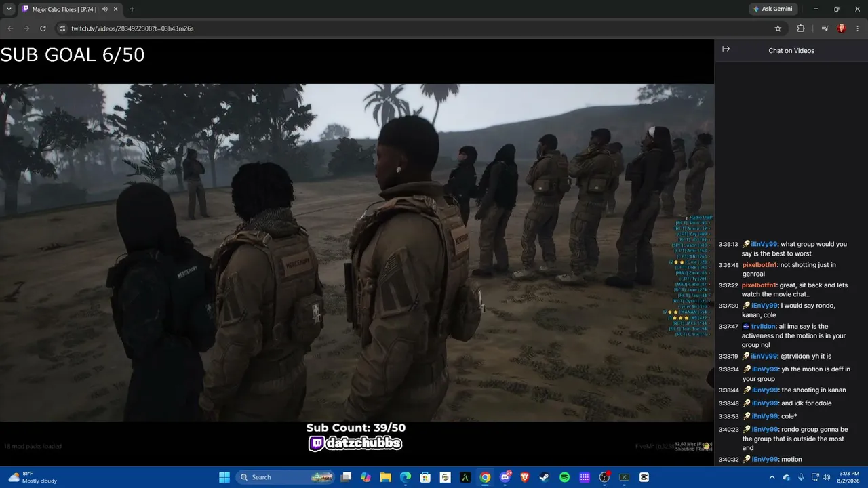Open File Explorer from the taskbar

(386, 477)
